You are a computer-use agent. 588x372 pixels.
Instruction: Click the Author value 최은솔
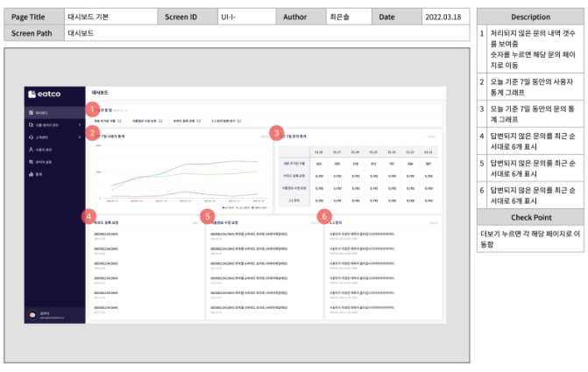click(339, 17)
